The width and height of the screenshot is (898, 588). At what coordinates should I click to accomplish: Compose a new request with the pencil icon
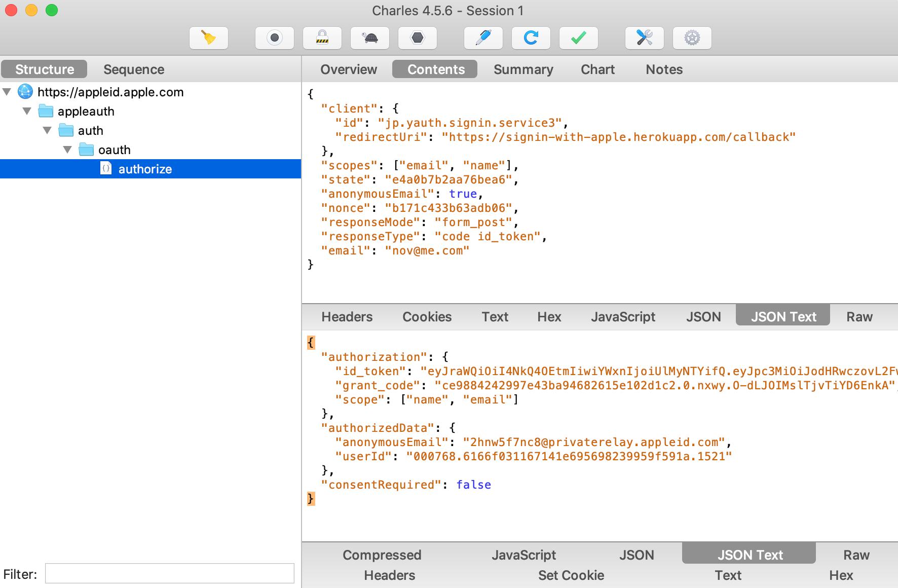[483, 38]
